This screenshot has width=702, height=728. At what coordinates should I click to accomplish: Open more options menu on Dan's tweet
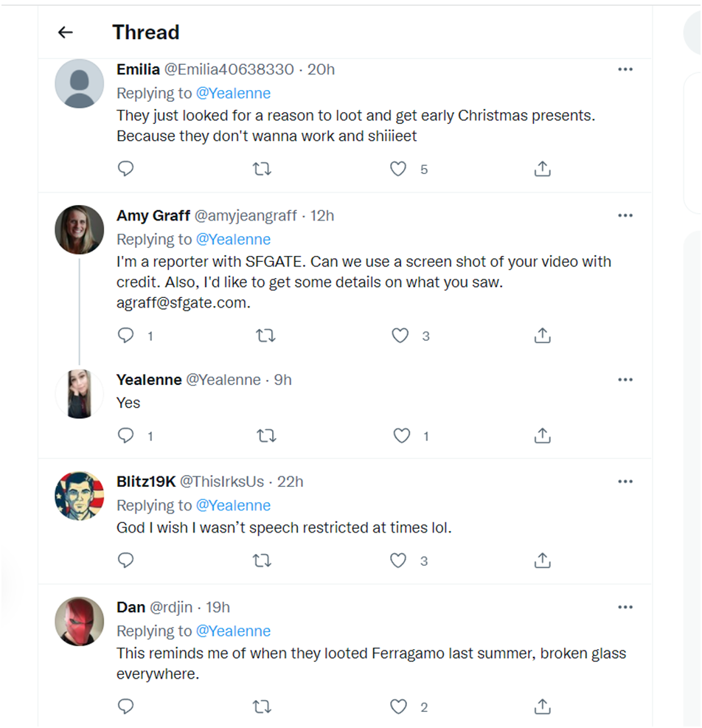point(625,607)
